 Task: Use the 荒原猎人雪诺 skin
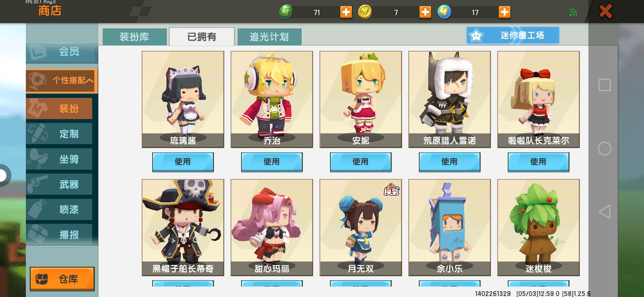(449, 162)
